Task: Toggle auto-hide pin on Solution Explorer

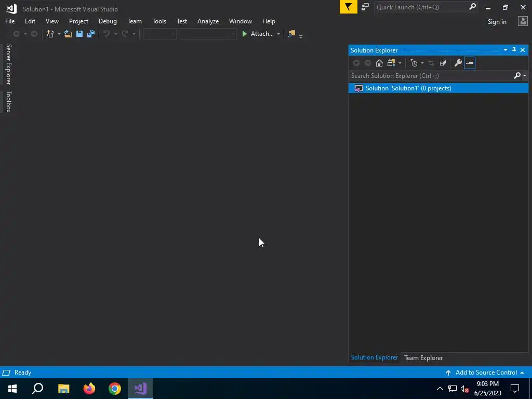Action: pyautogui.click(x=514, y=50)
